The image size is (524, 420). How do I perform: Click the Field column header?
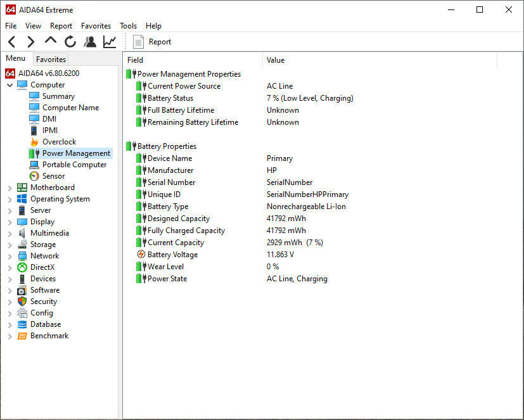pyautogui.click(x=193, y=60)
